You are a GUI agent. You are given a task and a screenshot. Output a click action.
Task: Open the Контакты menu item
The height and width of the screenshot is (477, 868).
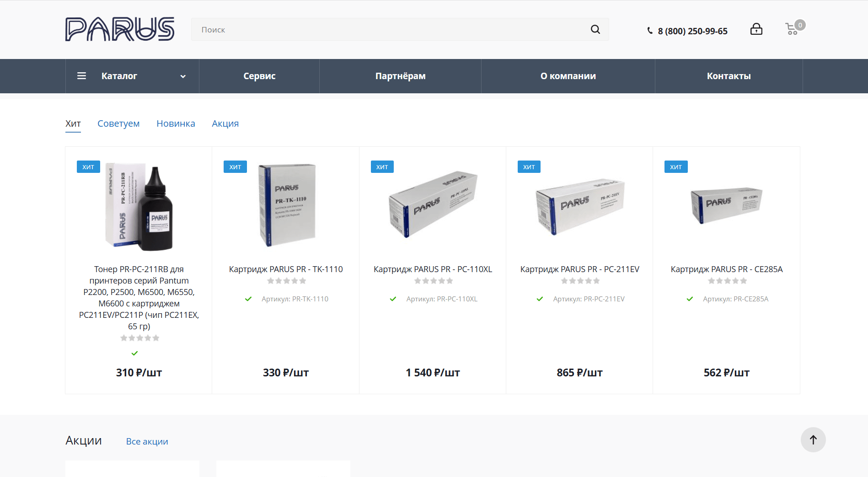pos(729,76)
